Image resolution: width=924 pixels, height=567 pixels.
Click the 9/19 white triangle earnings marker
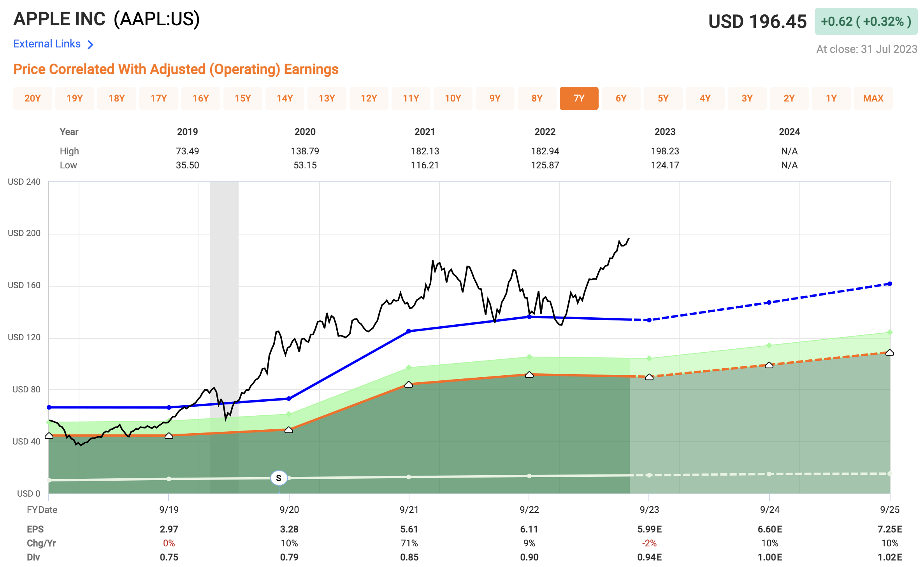[x=169, y=436]
